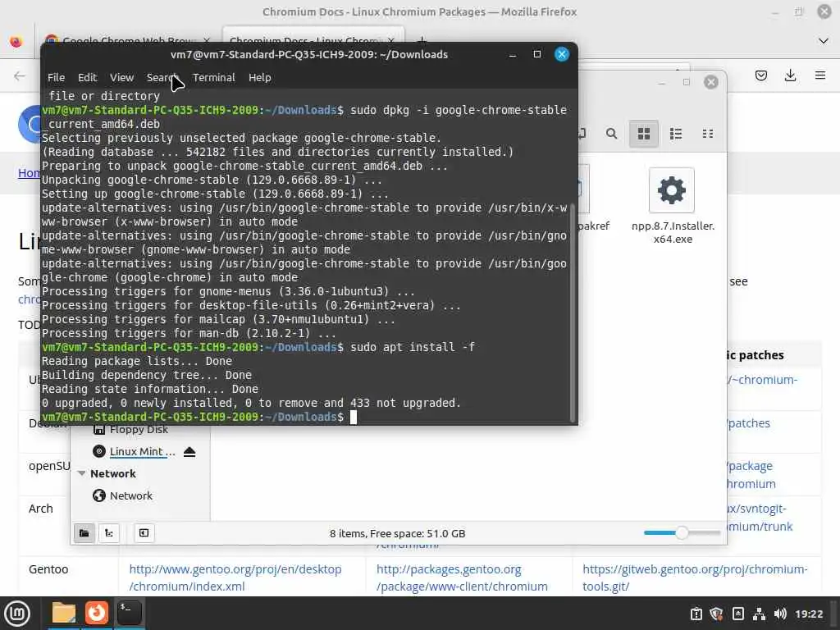Open the network connection tray icon
840x630 pixels.
759,614
